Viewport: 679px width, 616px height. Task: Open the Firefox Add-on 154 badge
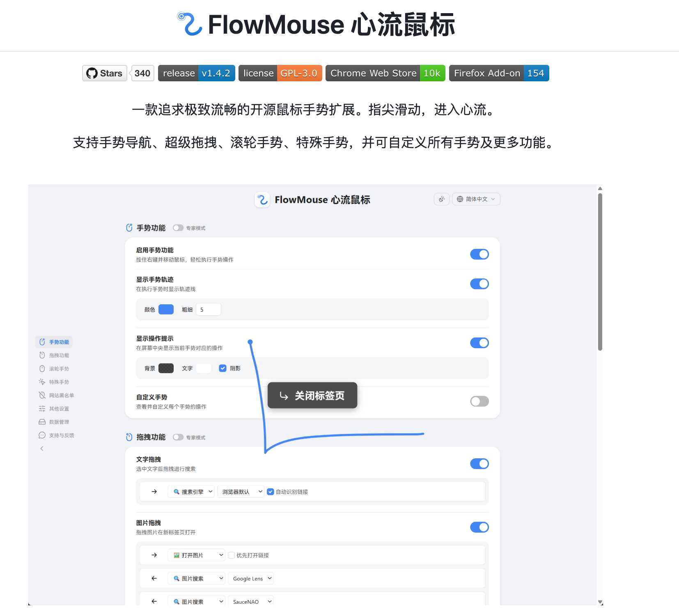[x=499, y=73]
